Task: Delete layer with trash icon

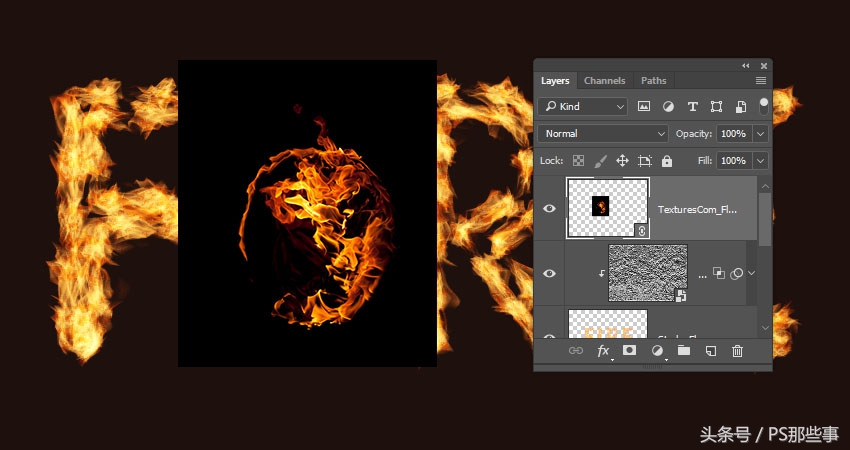Action: [737, 351]
